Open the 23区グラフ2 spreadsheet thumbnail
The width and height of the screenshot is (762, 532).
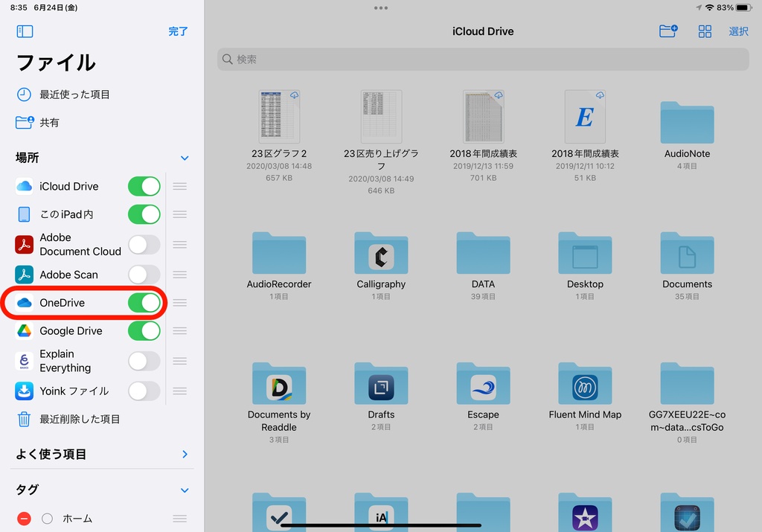point(279,117)
